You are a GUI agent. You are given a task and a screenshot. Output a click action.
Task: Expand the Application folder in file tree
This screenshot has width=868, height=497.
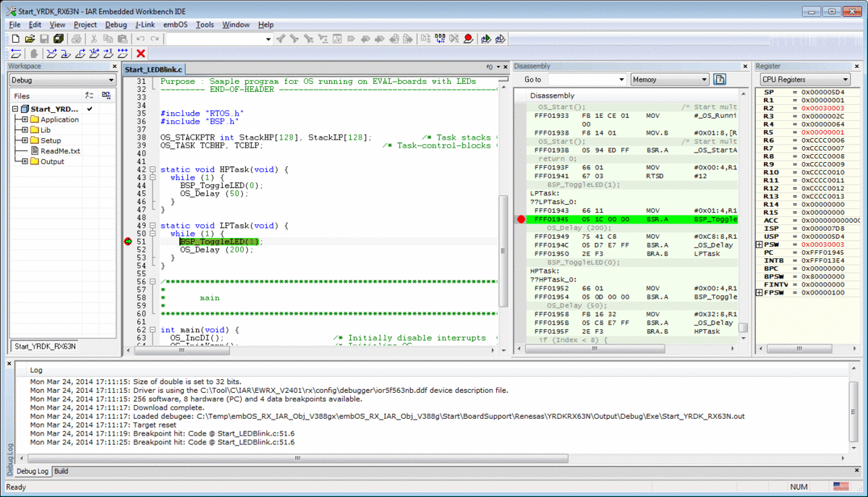point(25,120)
